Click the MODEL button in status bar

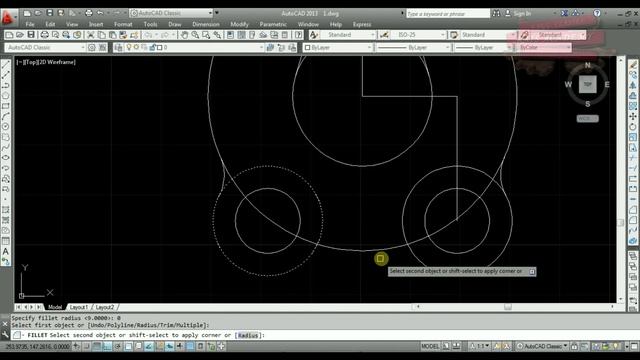pos(430,347)
